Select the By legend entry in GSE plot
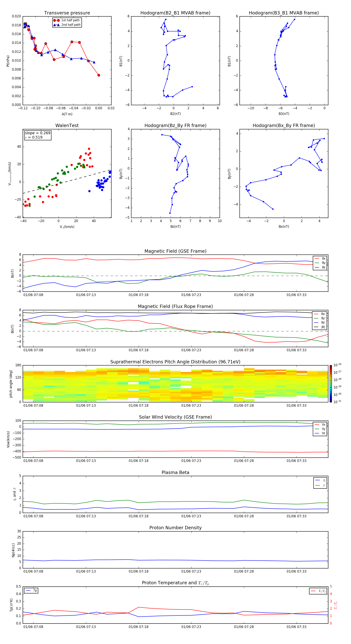This screenshot has width=351, height=644. (x=320, y=263)
